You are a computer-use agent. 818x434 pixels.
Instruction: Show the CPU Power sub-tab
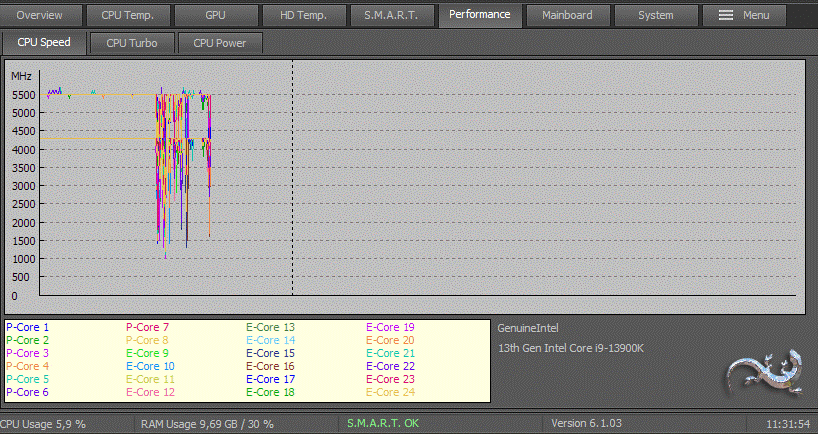click(x=220, y=43)
